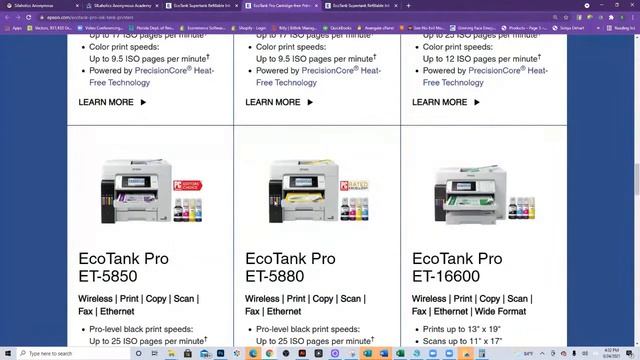Open the Windows Start menu
This screenshot has width=640, height=360.
pyautogui.click(x=8, y=353)
